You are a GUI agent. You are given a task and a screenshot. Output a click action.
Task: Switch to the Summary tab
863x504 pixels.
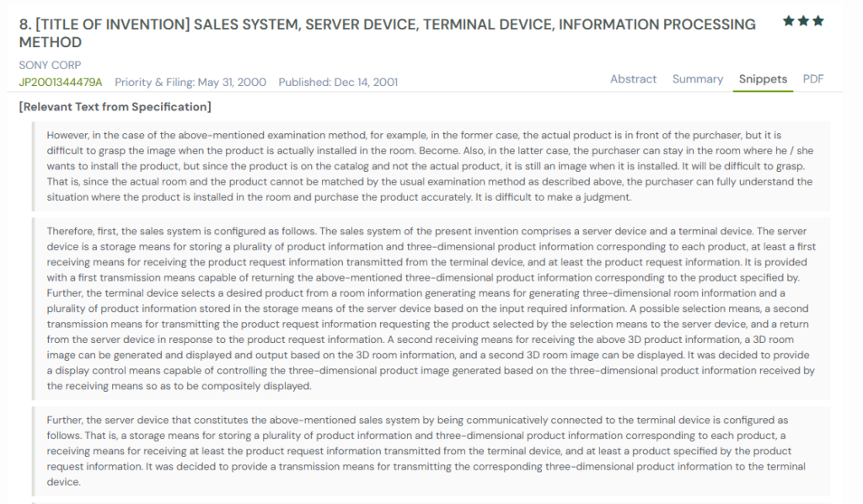pos(697,79)
